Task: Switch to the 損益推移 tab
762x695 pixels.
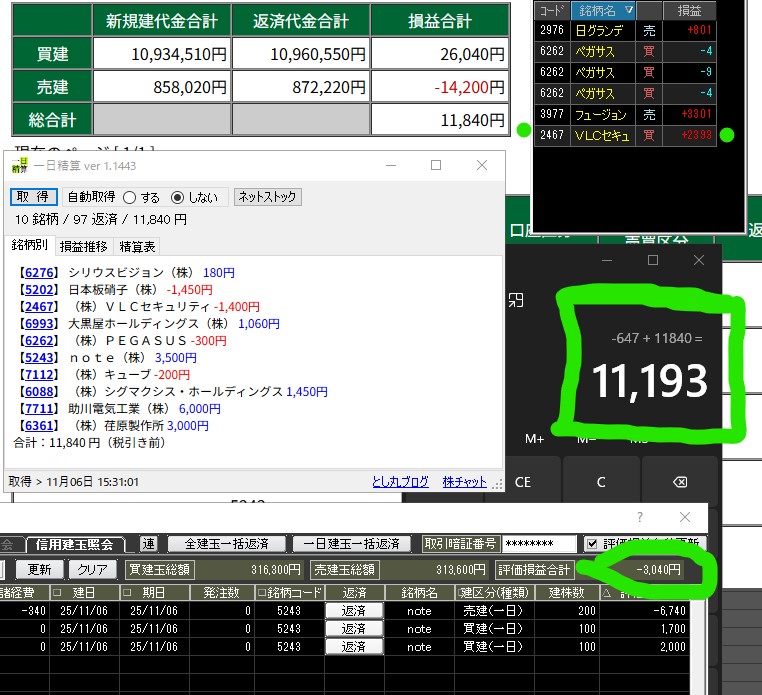Action: [84, 246]
